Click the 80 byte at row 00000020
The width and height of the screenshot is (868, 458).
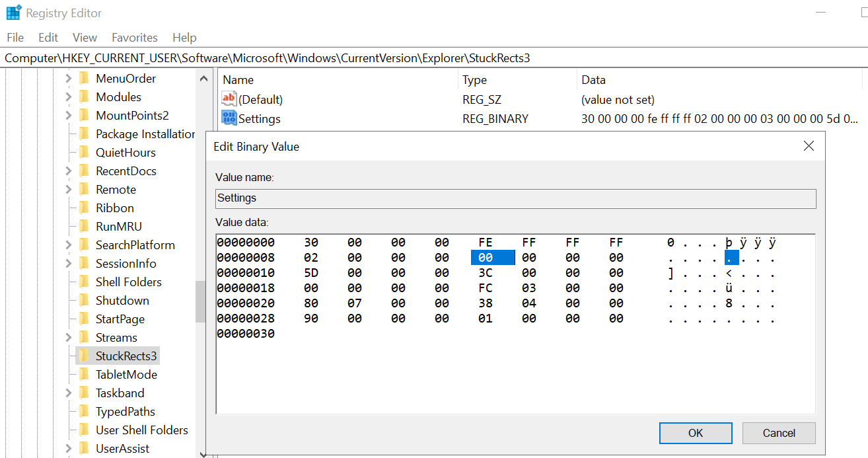[310, 303]
